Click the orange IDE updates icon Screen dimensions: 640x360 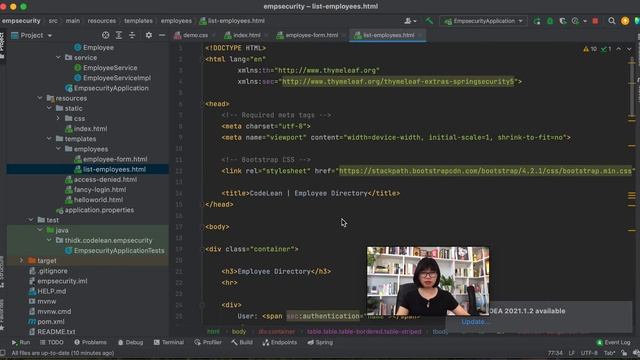click(x=625, y=21)
